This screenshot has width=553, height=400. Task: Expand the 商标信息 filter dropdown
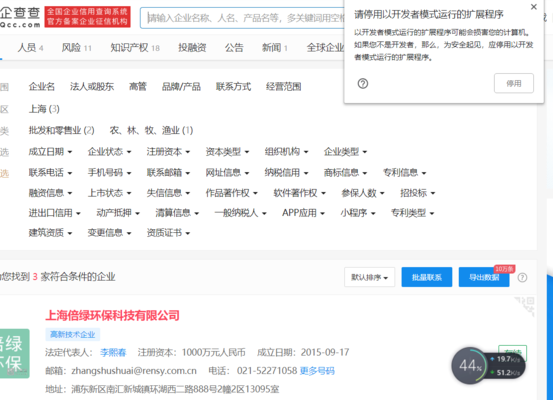coord(345,172)
